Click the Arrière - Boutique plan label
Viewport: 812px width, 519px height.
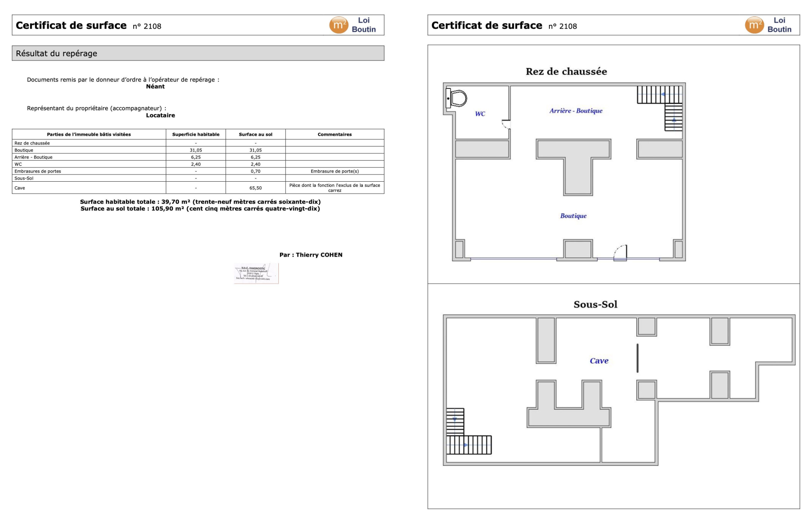click(576, 111)
